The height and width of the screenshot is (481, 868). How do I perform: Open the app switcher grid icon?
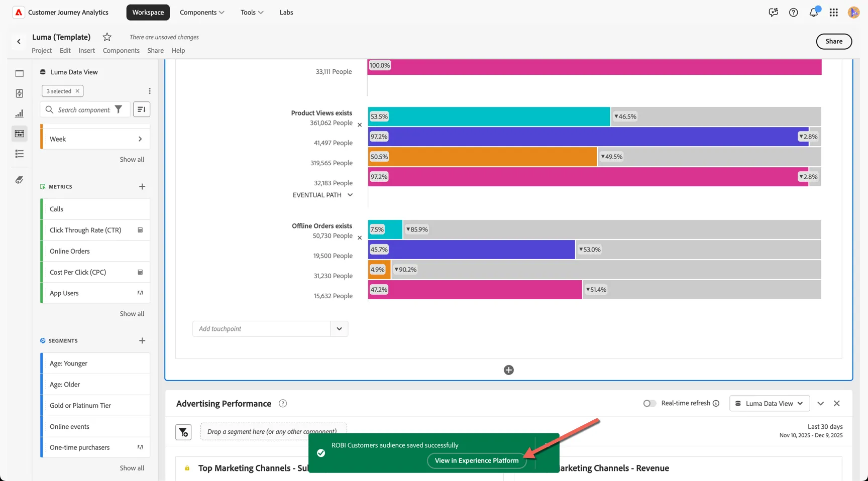pos(834,13)
